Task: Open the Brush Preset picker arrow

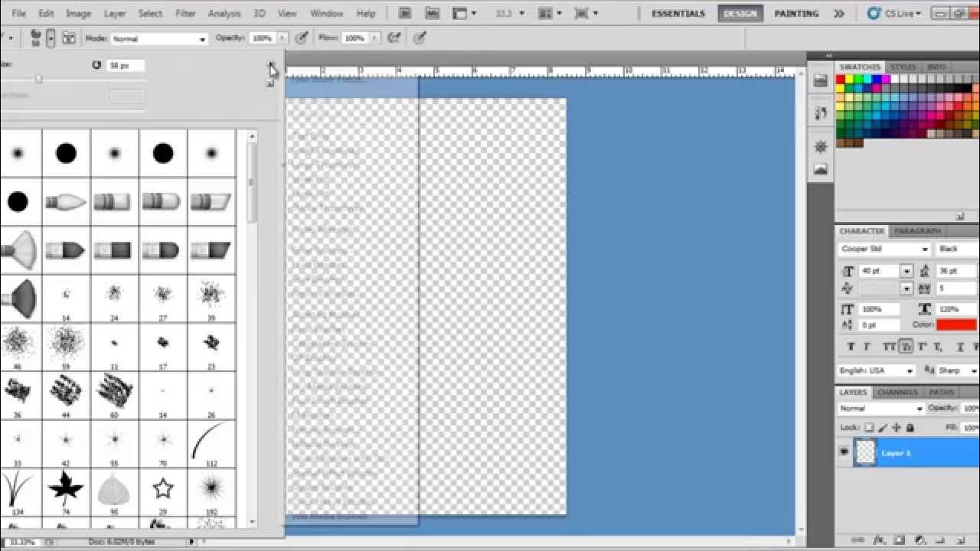Action: coord(51,37)
